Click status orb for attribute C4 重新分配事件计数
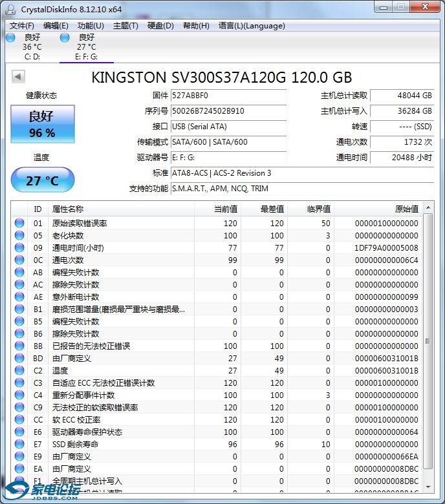The image size is (445, 504). (x=19, y=395)
